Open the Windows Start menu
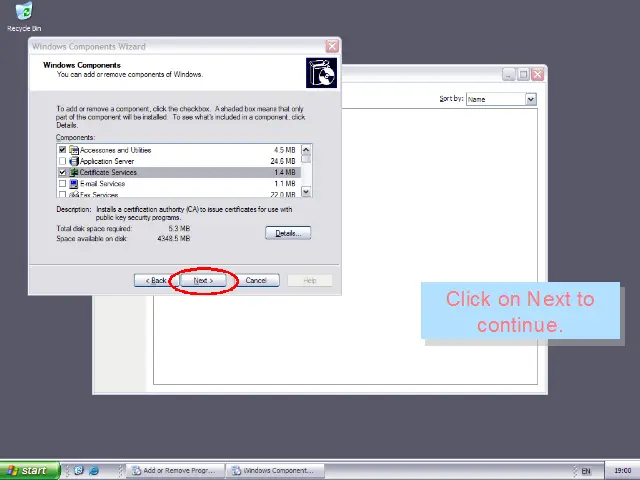Screen dimensions: 640x480 29,470
